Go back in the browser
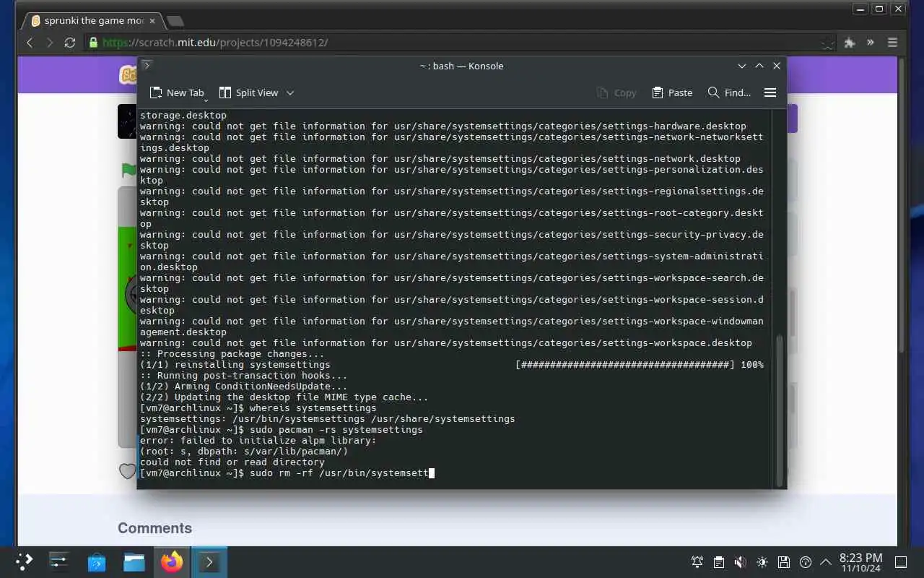The width and height of the screenshot is (924, 578). point(30,43)
